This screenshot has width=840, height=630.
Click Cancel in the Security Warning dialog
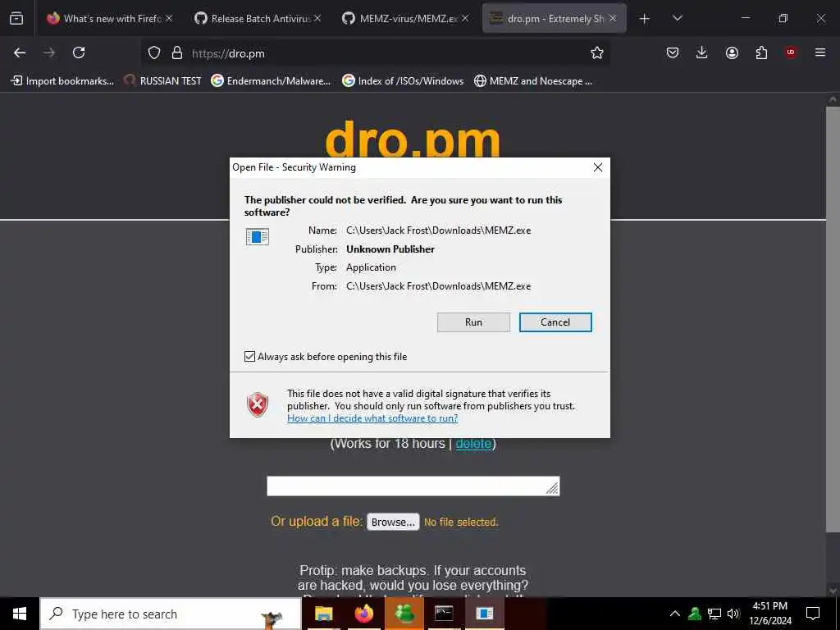(555, 322)
